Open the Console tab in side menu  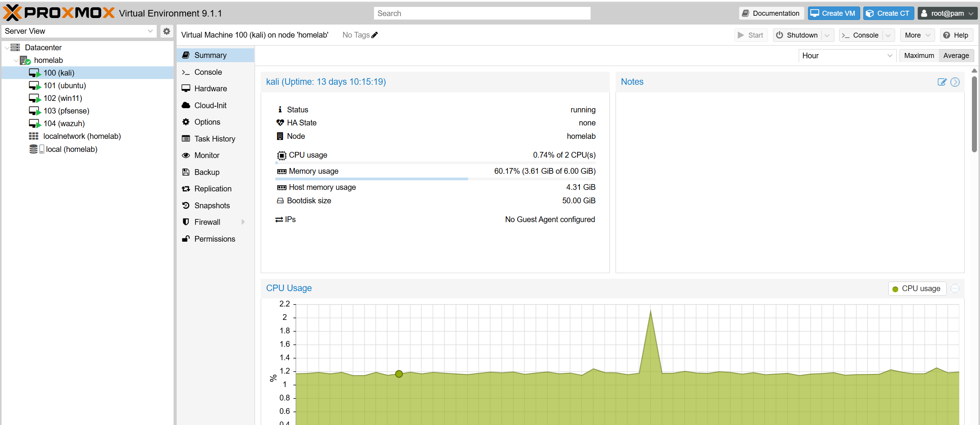coord(215,72)
